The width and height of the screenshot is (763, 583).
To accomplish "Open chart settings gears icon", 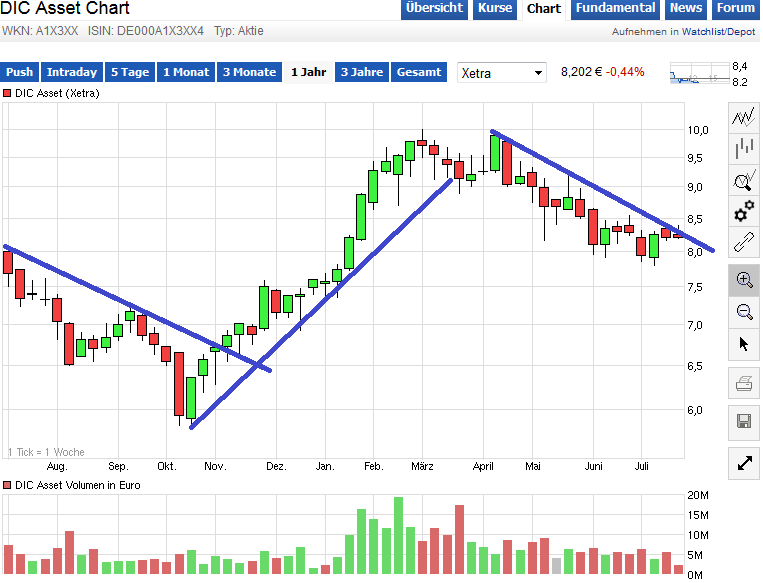I will tap(743, 211).
